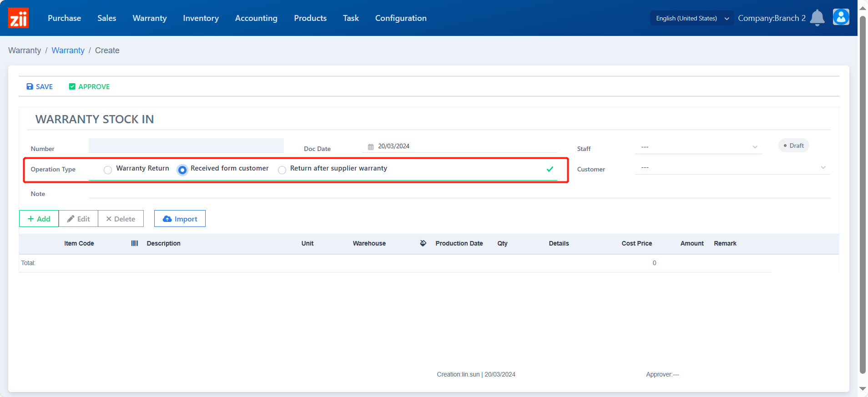Expand the Customer dropdown
The image size is (868, 397).
coord(732,167)
